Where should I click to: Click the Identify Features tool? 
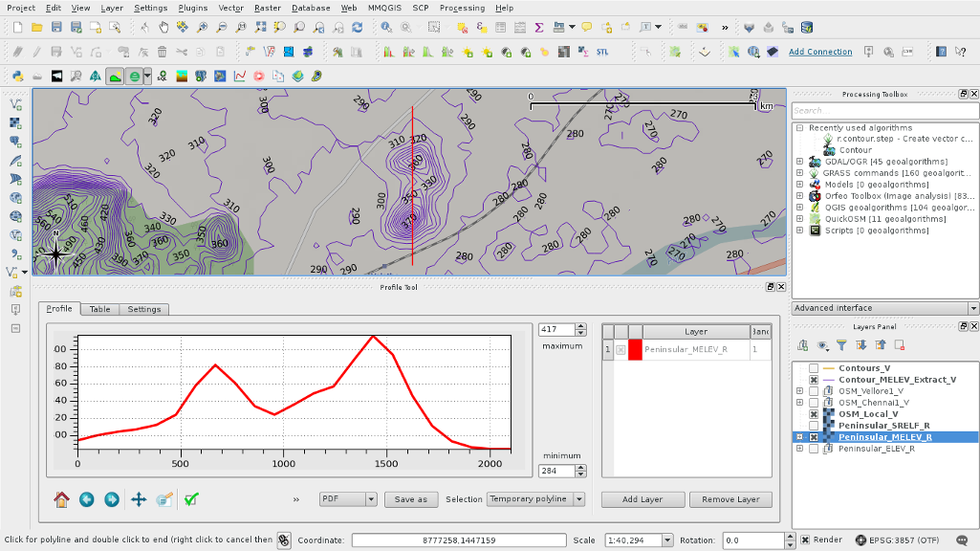[x=387, y=28]
